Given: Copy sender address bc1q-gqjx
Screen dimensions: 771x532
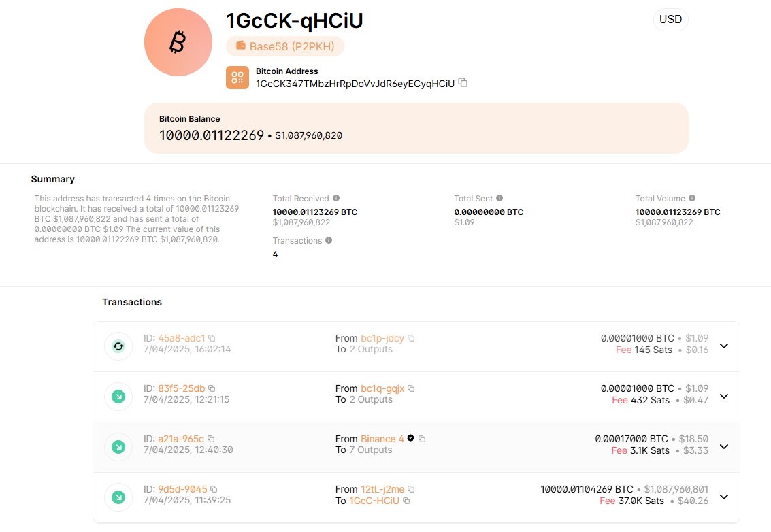Looking at the screenshot, I should [x=411, y=388].
